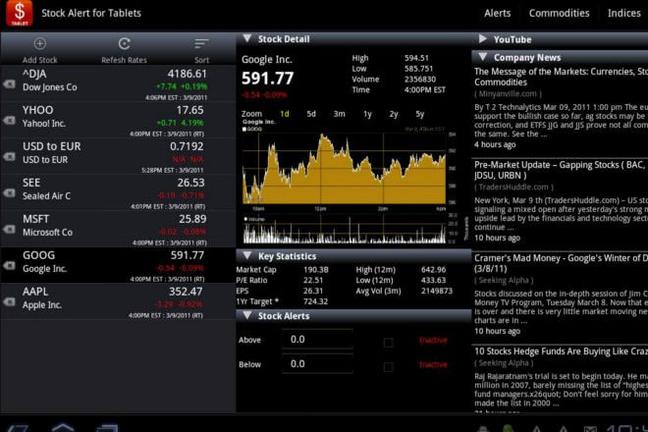This screenshot has height=432, width=648.
Task: Tap the Market Cap value 190.3B
Action: click(316, 270)
